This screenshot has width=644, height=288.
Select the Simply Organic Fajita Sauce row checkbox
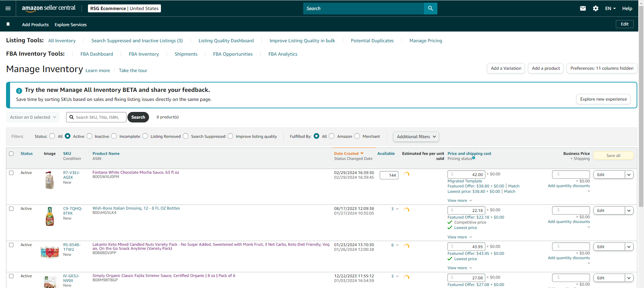click(11, 276)
